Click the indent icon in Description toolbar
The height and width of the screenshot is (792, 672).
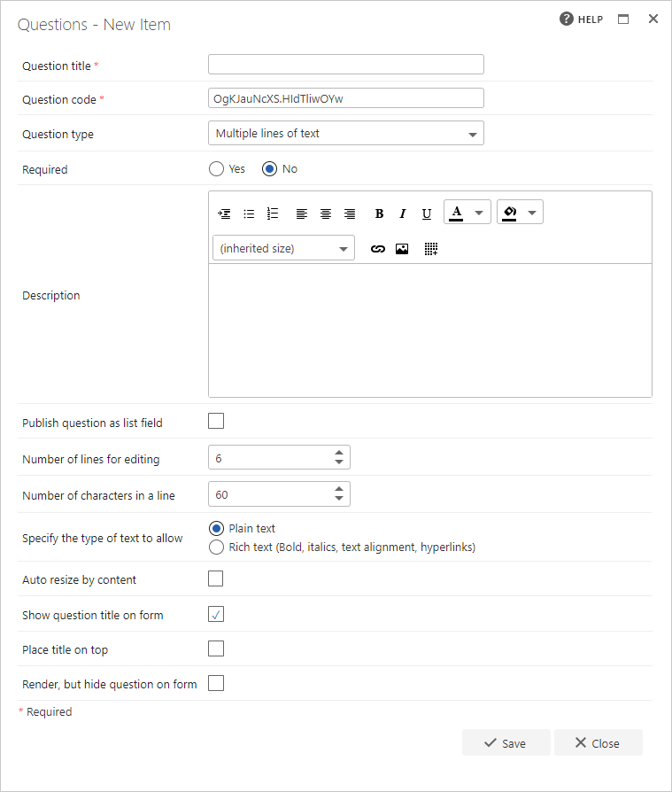click(x=224, y=214)
